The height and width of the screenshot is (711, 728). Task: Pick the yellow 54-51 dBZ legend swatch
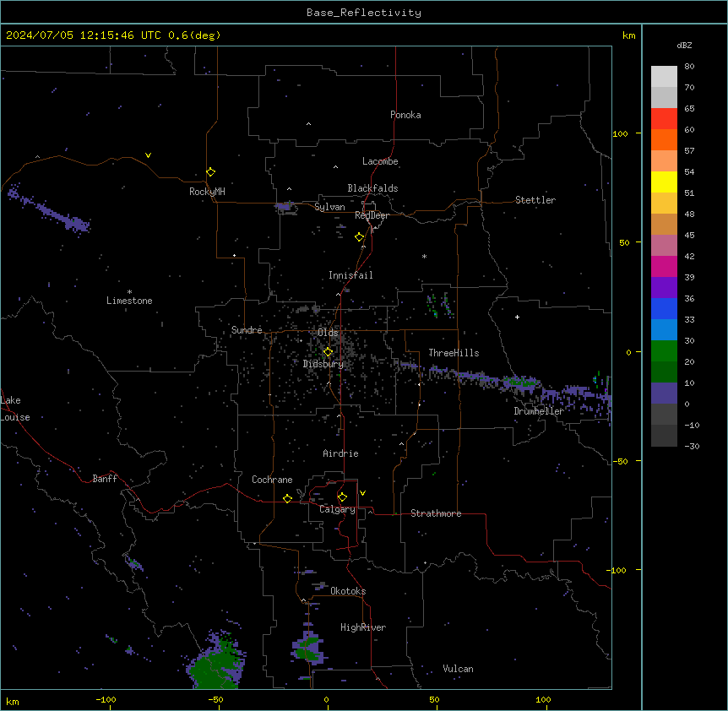pyautogui.click(x=664, y=182)
